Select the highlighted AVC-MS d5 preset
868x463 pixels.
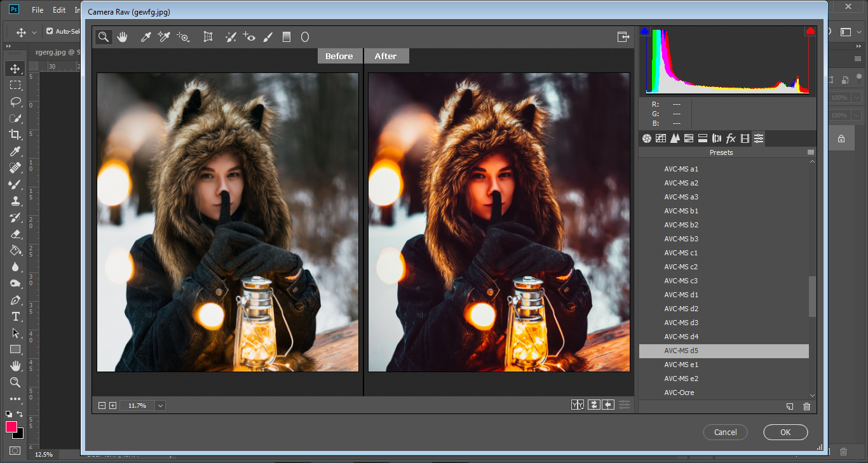click(724, 351)
